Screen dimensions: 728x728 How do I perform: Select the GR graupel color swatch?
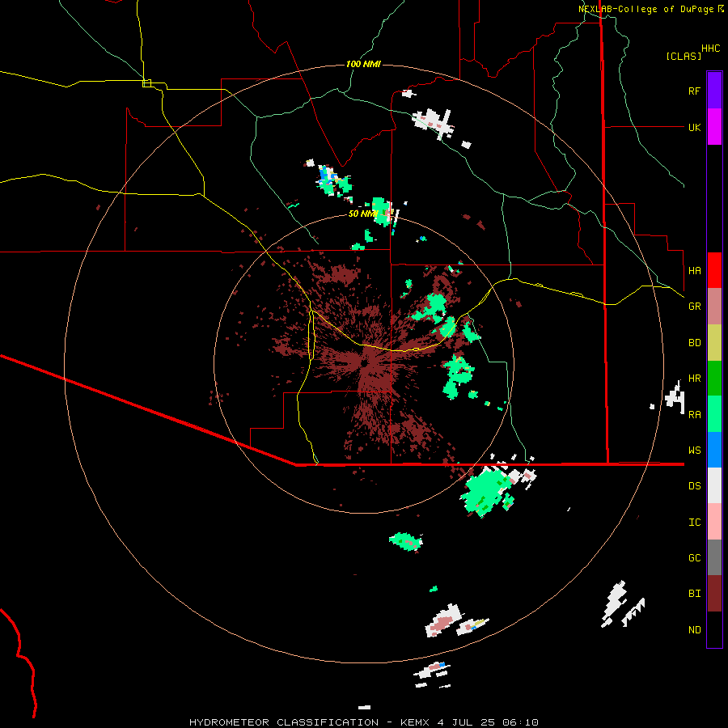pos(714,306)
